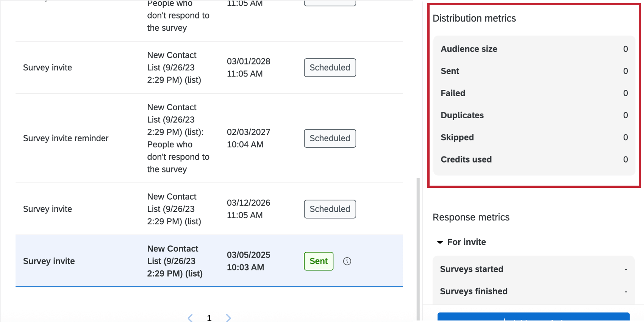Select the Survey invite reminder row name
The image size is (644, 322).
[66, 138]
